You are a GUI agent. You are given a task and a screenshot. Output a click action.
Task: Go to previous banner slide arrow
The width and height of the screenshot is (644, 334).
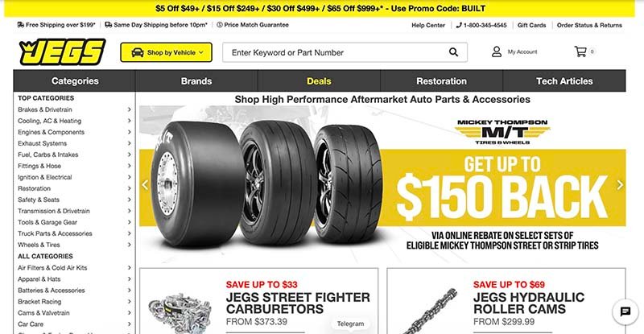[x=145, y=185]
